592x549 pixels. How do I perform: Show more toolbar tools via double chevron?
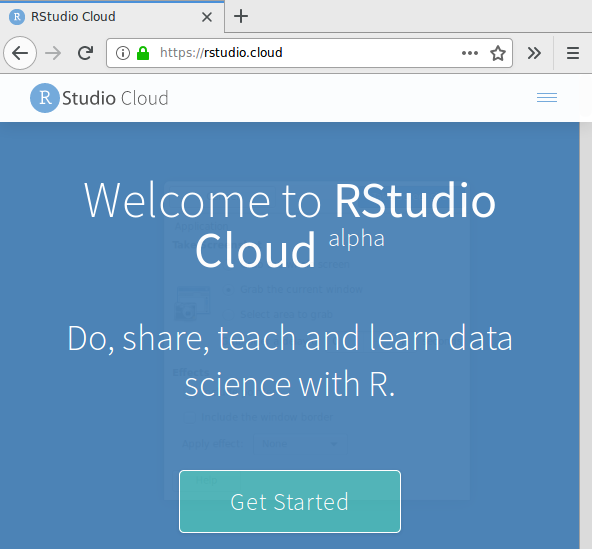pyautogui.click(x=534, y=53)
